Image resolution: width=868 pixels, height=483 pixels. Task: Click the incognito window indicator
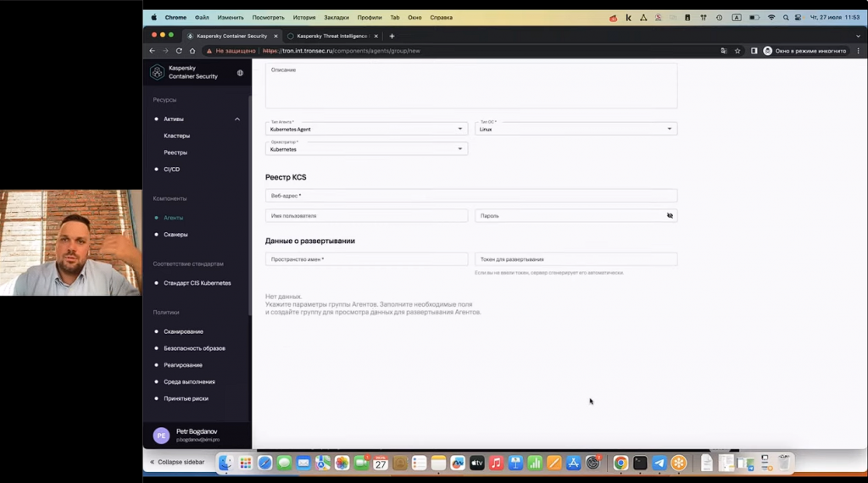805,51
